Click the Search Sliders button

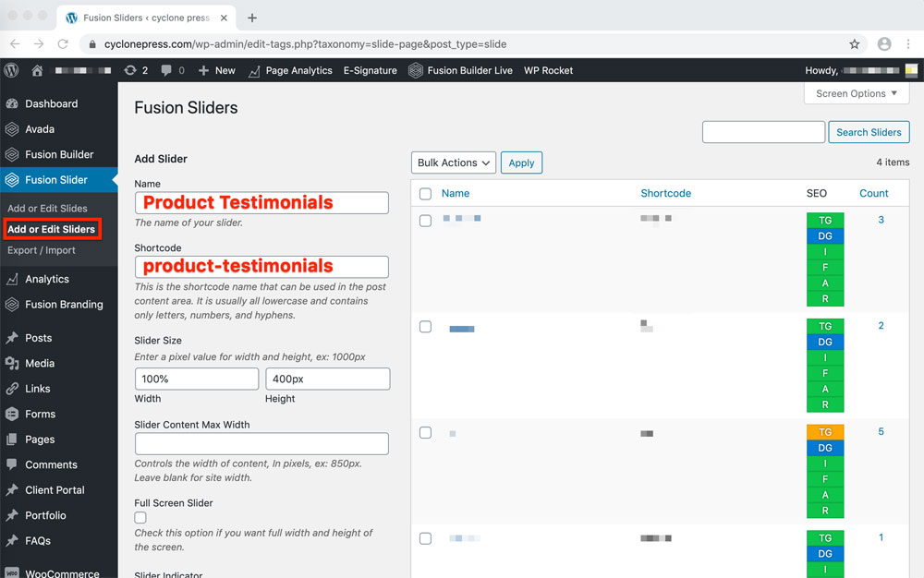pos(869,132)
